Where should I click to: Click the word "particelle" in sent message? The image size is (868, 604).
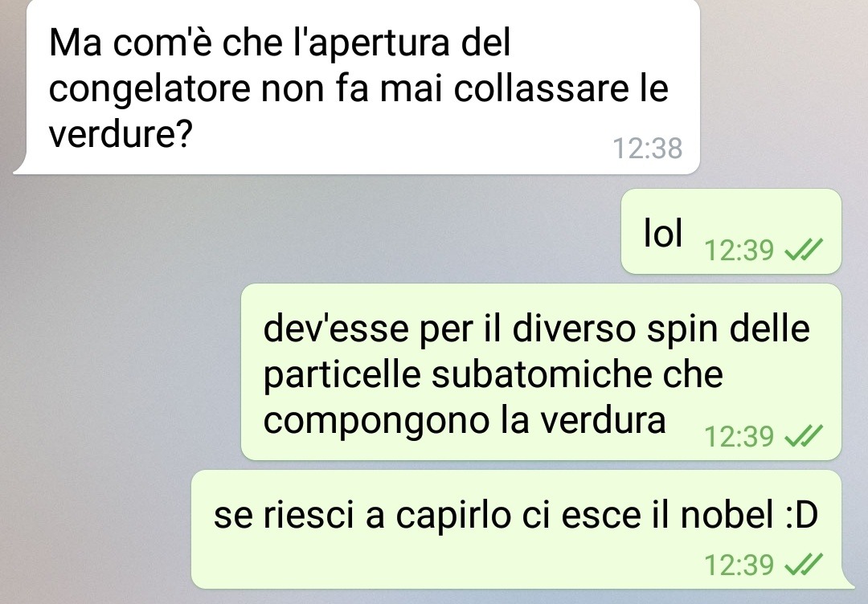(x=342, y=376)
